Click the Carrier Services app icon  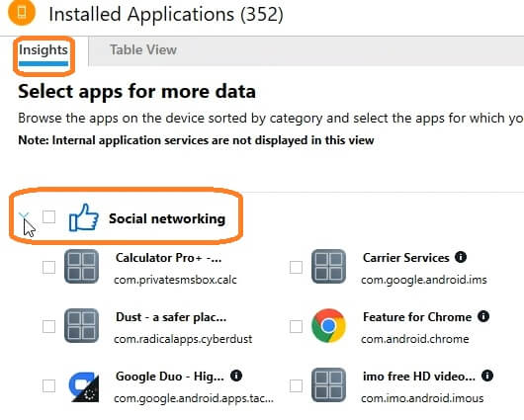point(328,266)
